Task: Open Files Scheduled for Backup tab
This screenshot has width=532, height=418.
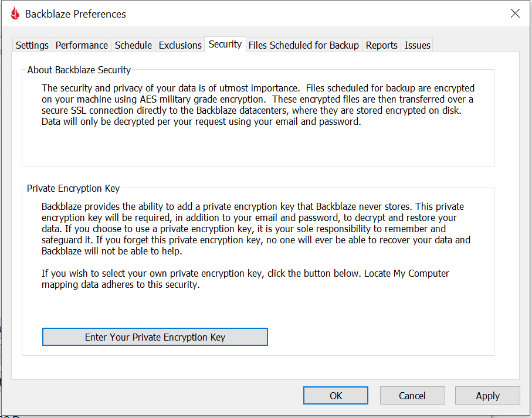Action: tap(304, 45)
